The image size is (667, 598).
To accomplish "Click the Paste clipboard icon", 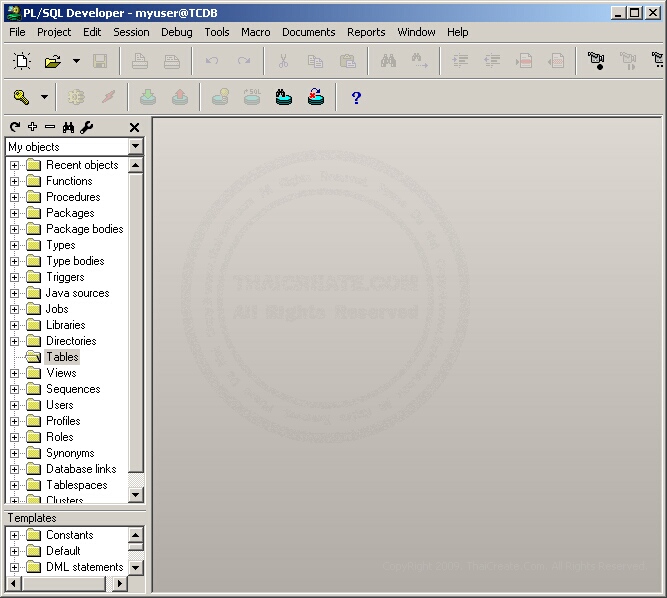I will 348,61.
